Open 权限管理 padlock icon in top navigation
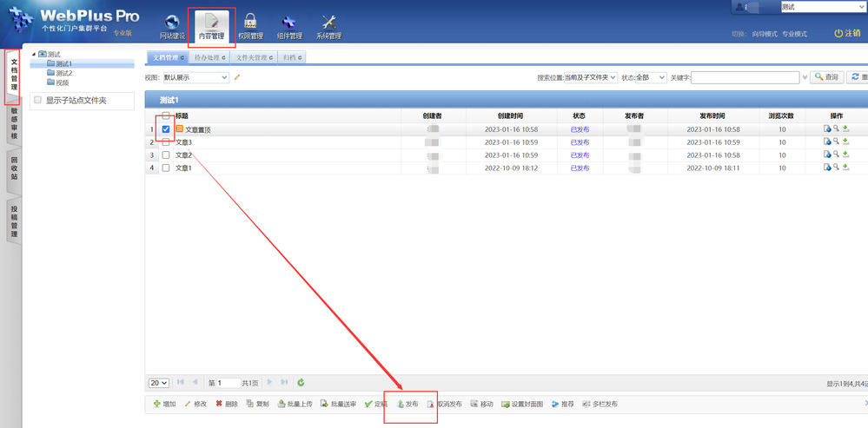The width and height of the screenshot is (868, 428). [x=250, y=24]
